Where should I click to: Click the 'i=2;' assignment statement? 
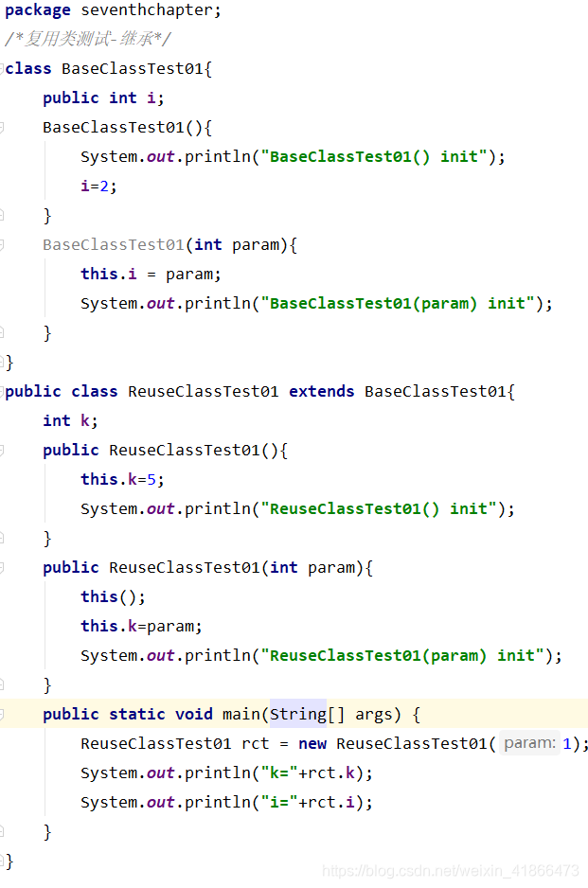(x=98, y=186)
